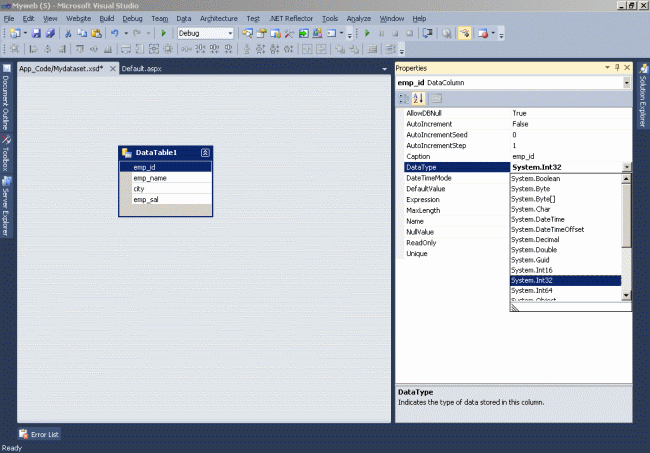This screenshot has width=650, height=453.
Task: Open the Website menu
Action: coord(78,19)
